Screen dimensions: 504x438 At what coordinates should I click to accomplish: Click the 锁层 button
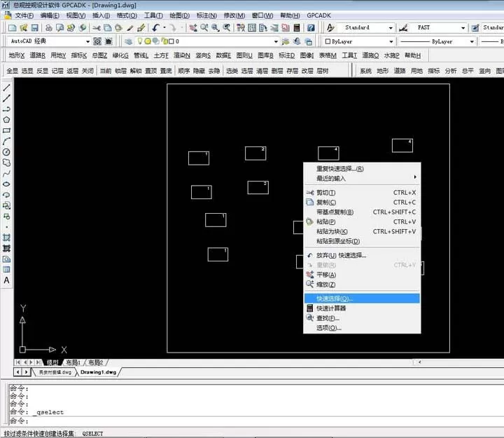[120, 71]
